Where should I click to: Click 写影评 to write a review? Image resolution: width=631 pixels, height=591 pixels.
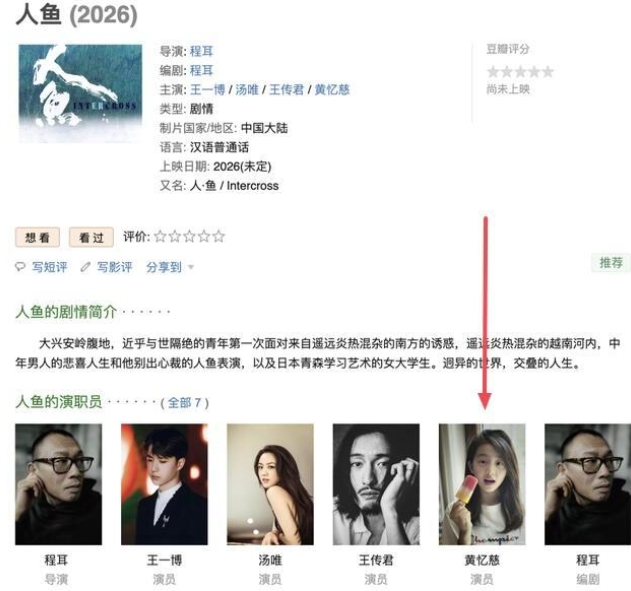(x=114, y=267)
